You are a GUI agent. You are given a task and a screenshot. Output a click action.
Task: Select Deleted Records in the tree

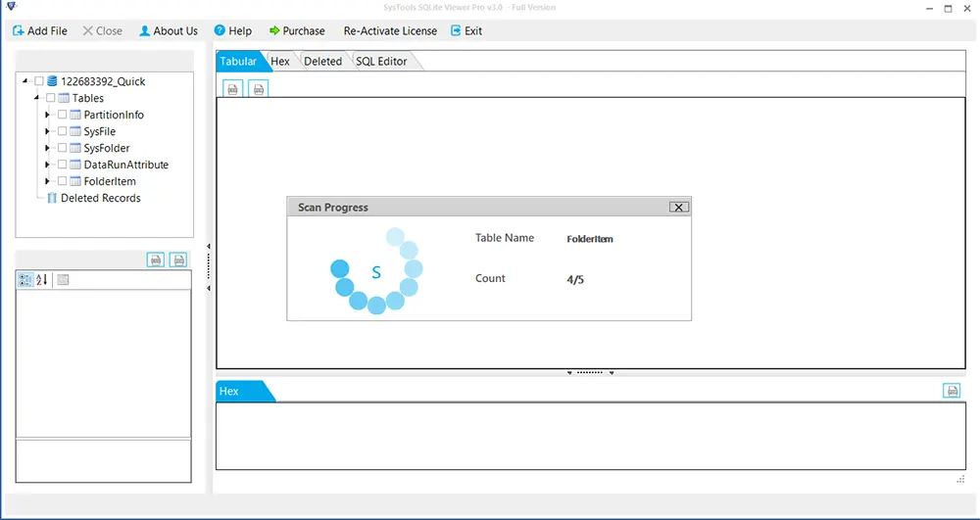tap(101, 198)
